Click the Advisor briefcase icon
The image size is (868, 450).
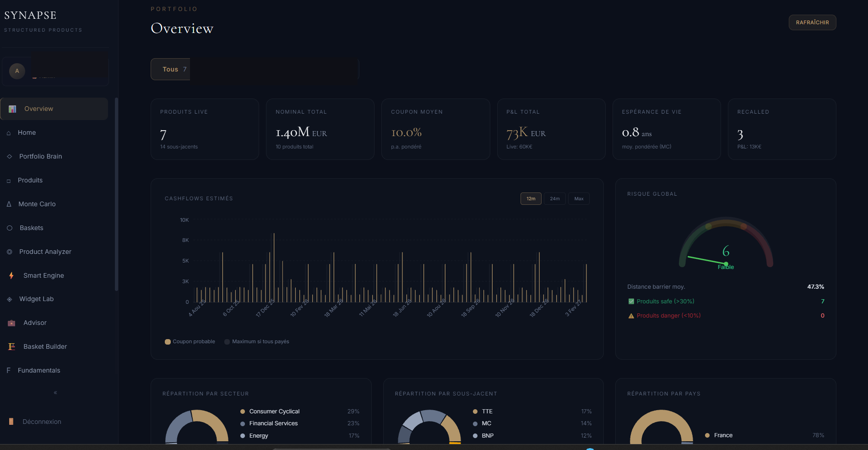11,323
